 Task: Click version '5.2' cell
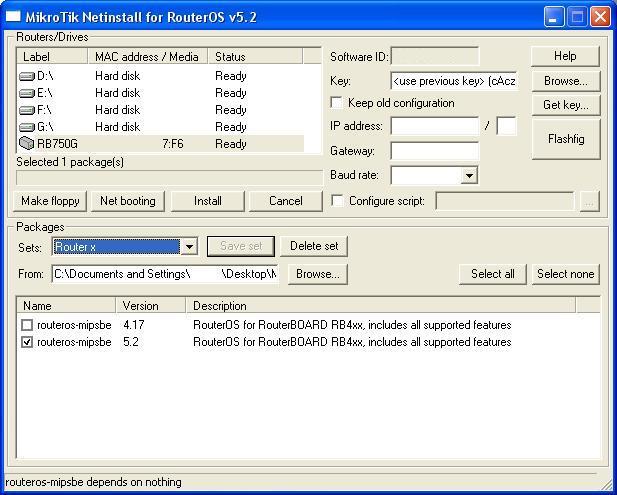pyautogui.click(x=131, y=342)
